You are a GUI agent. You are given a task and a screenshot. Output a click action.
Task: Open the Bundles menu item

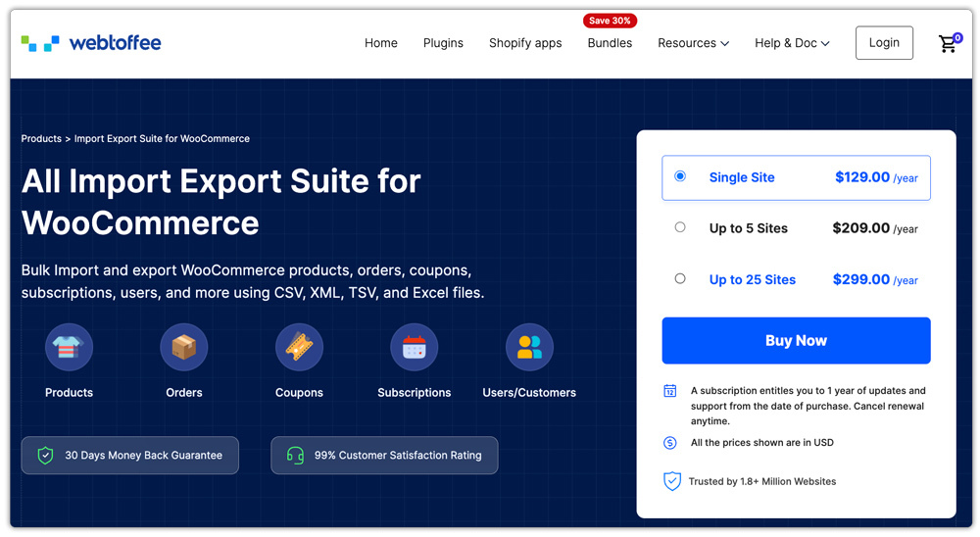pyautogui.click(x=610, y=43)
